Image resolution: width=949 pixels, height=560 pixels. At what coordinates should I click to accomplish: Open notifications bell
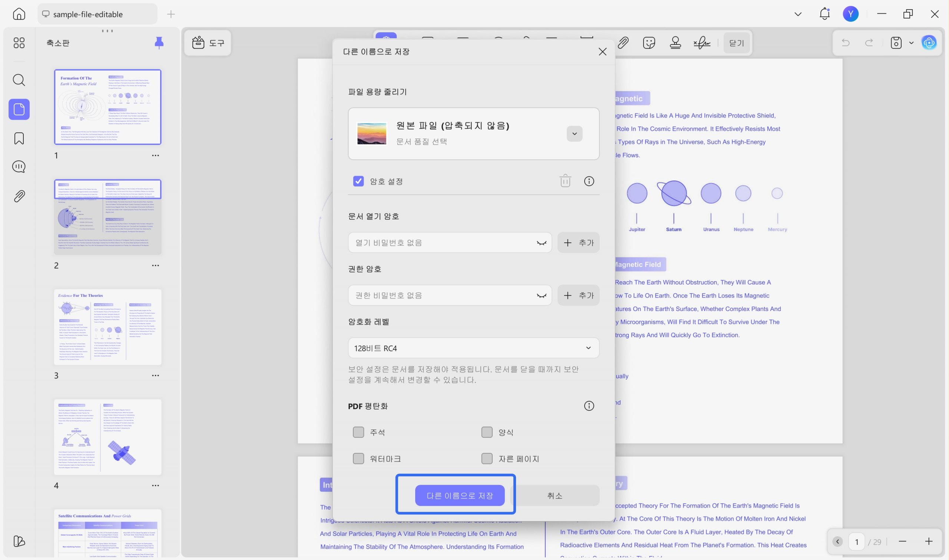[824, 14]
